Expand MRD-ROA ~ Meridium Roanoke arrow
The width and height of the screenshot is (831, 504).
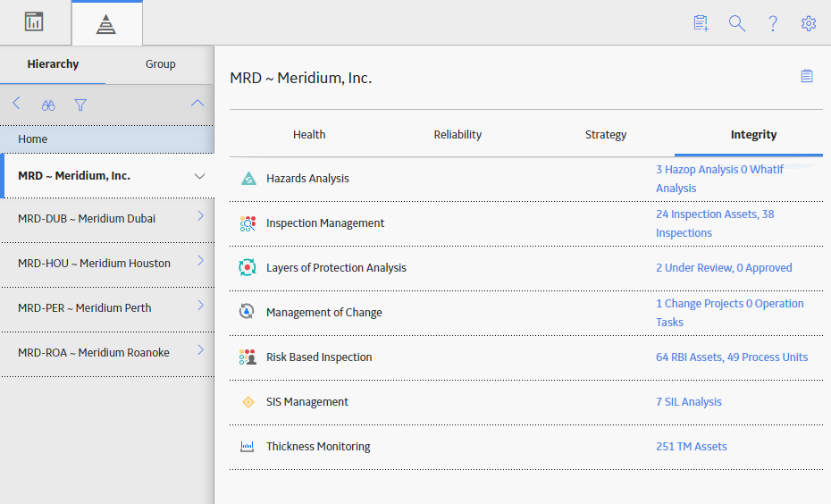200,349
